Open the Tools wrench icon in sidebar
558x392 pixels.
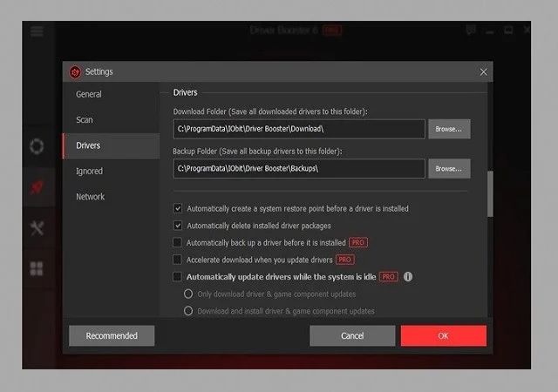tap(37, 228)
